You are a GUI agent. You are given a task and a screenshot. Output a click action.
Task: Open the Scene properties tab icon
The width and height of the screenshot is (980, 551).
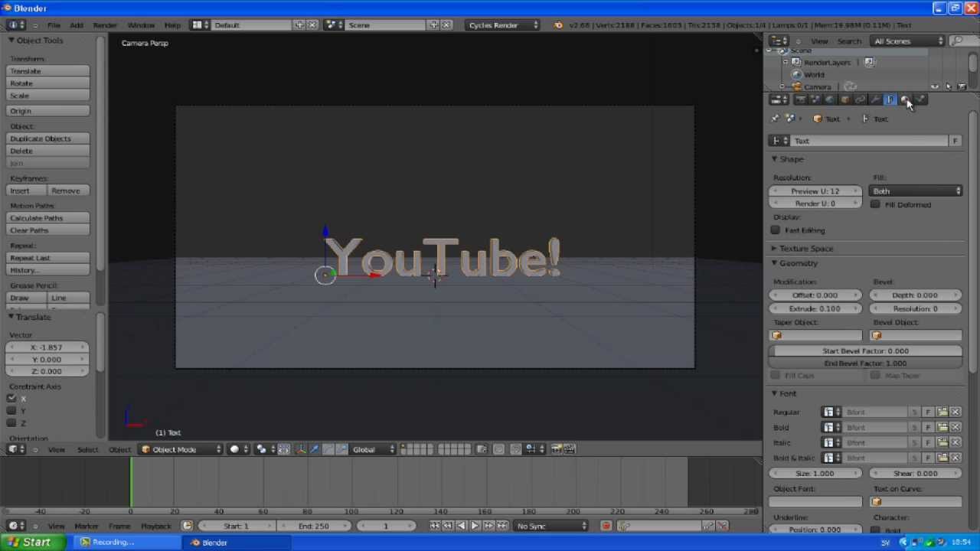(x=815, y=99)
